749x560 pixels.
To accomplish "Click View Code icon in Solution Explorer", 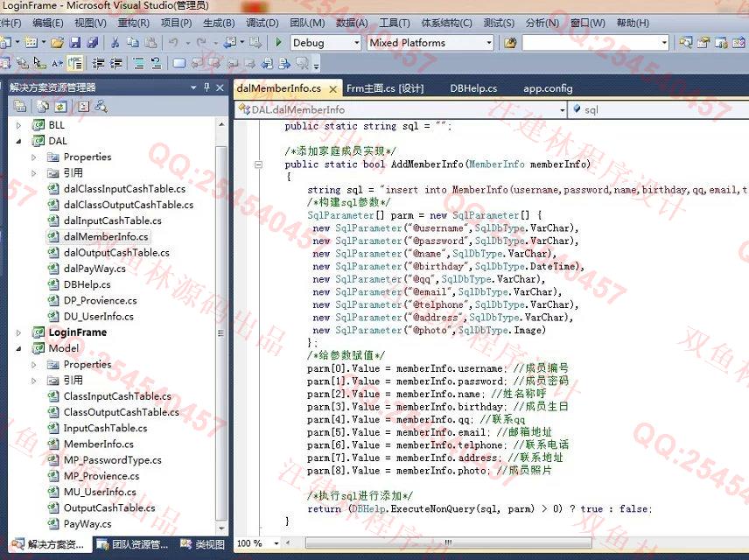I will pyautogui.click(x=84, y=106).
